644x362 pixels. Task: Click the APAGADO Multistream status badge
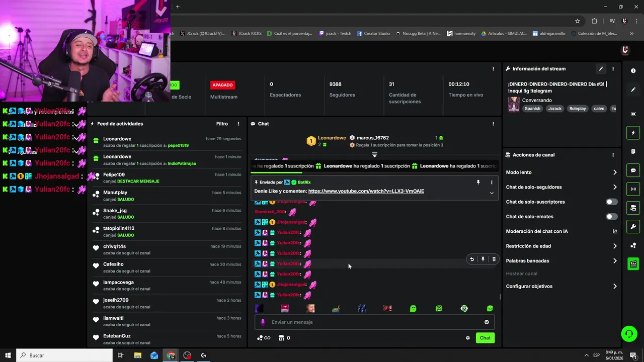click(x=222, y=85)
